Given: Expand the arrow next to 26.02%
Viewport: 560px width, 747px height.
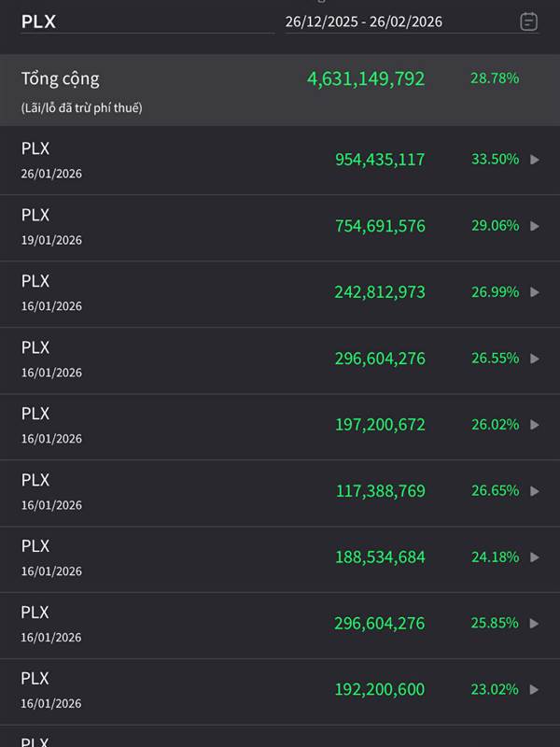Looking at the screenshot, I should [535, 425].
